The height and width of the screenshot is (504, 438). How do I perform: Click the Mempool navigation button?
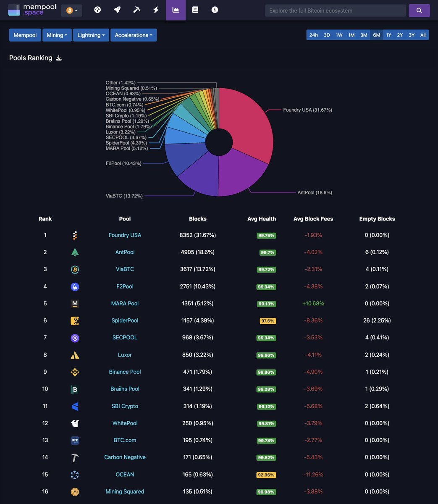tap(25, 35)
